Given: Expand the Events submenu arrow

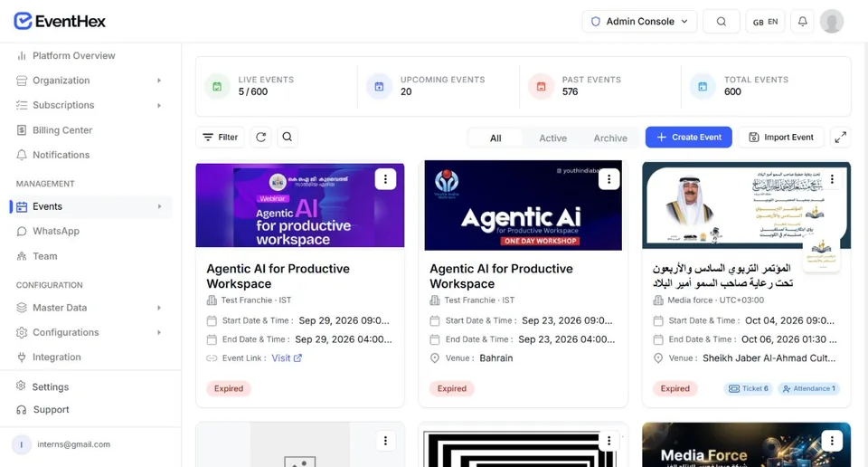Looking at the screenshot, I should tap(159, 206).
